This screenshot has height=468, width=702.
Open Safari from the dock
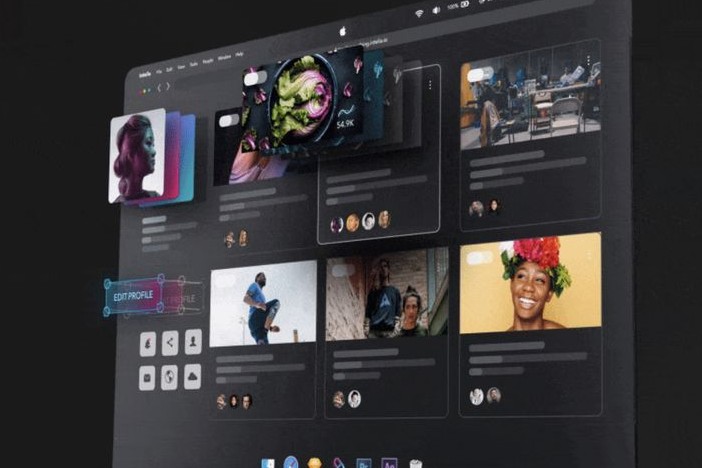click(291, 463)
